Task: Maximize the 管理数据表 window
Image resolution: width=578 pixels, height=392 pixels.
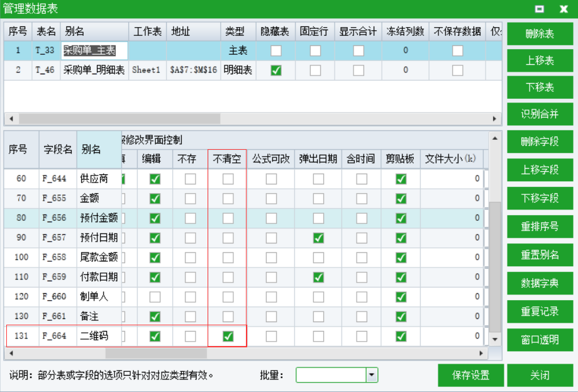Action: [539, 9]
